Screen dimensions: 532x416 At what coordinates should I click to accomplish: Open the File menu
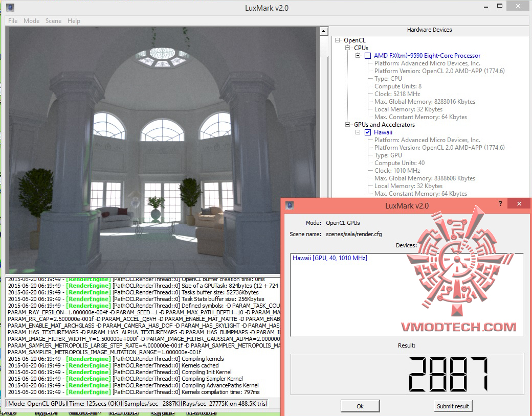pos(13,20)
